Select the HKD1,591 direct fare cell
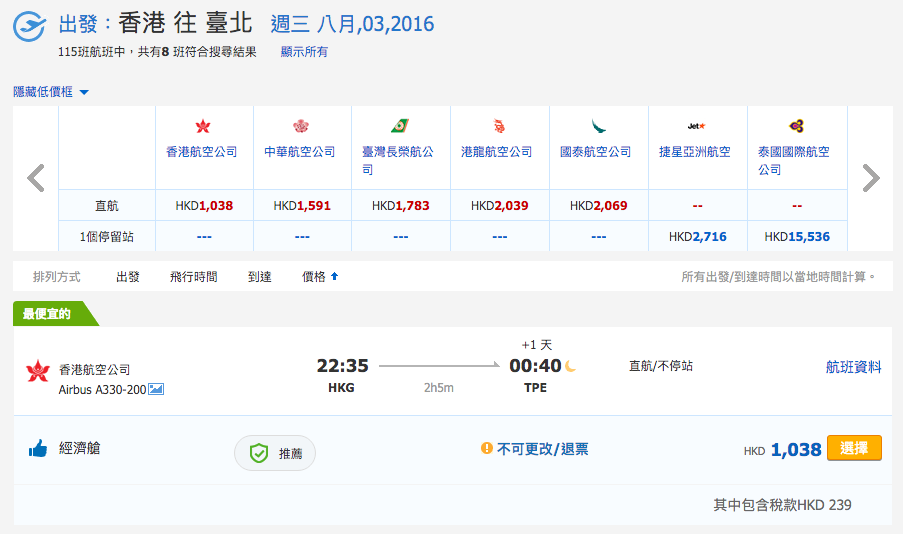 click(302, 206)
